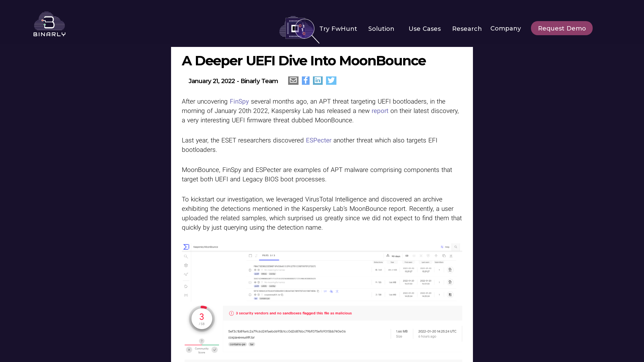Click the Request Demo button
This screenshot has height=362, width=644.
click(562, 28)
